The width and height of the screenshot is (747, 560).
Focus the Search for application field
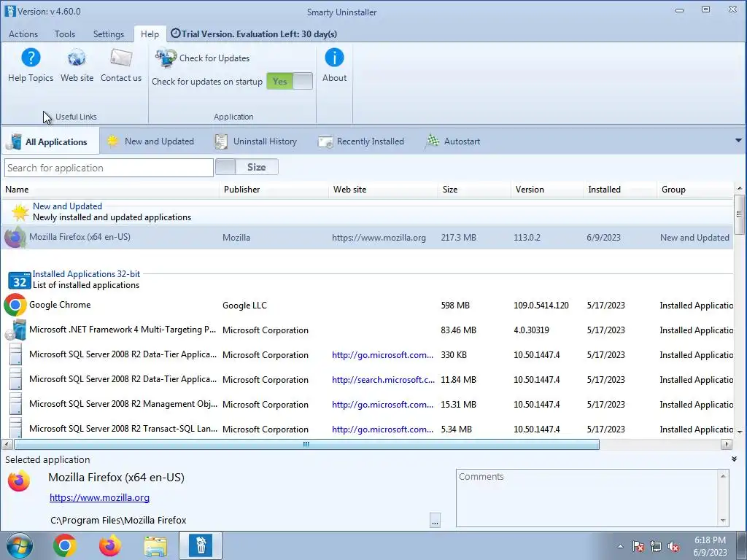(x=109, y=168)
